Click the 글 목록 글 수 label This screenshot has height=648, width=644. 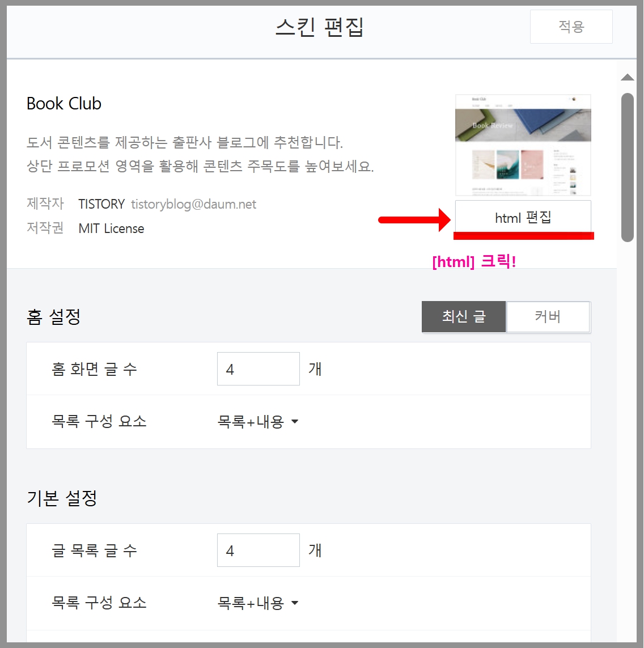pos(94,550)
